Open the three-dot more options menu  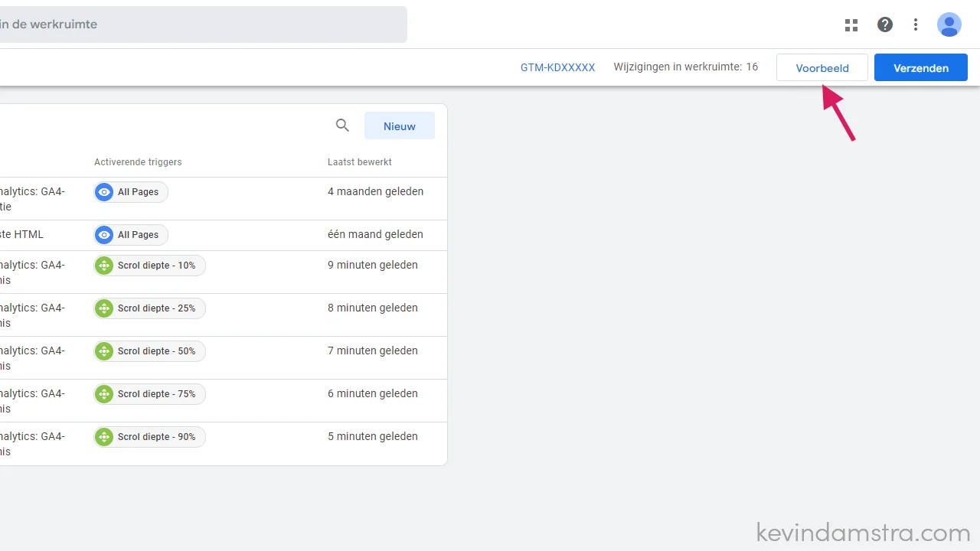point(916,24)
